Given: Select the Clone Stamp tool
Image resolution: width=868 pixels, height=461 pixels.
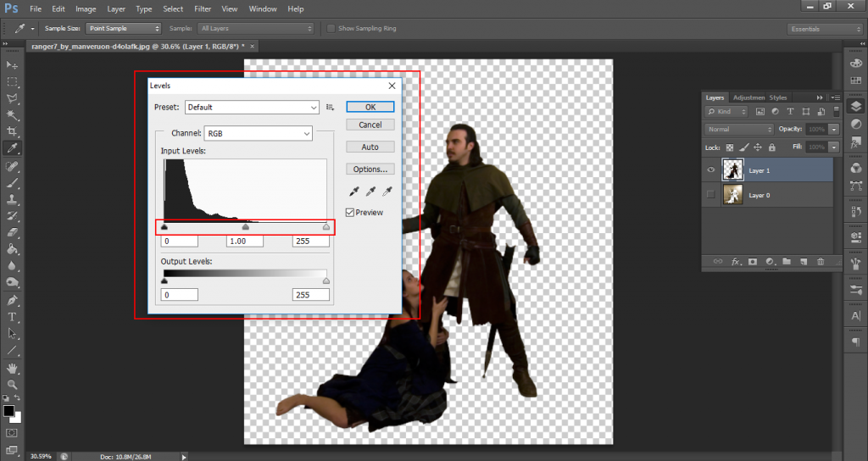Looking at the screenshot, I should pos(12,199).
